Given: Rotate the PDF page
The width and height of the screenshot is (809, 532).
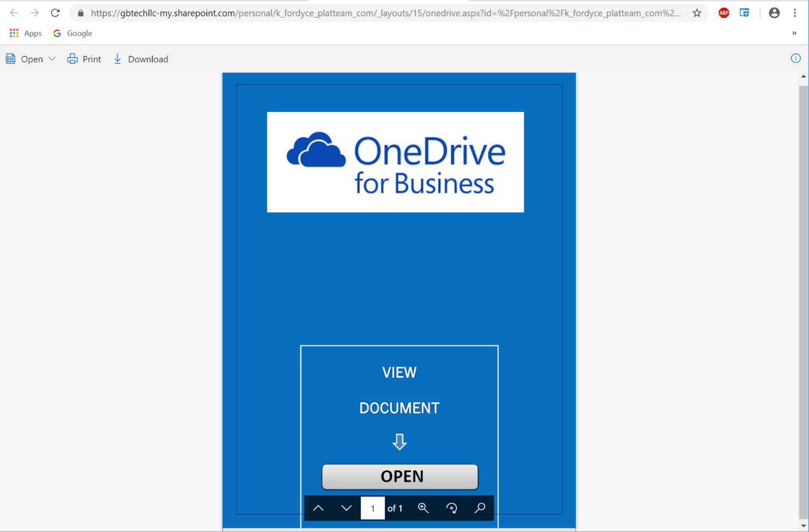Looking at the screenshot, I should pyautogui.click(x=451, y=508).
